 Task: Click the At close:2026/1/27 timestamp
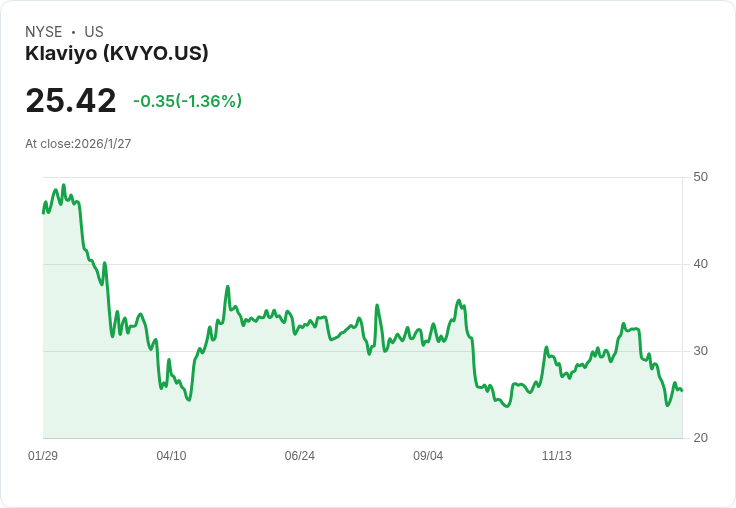78,144
